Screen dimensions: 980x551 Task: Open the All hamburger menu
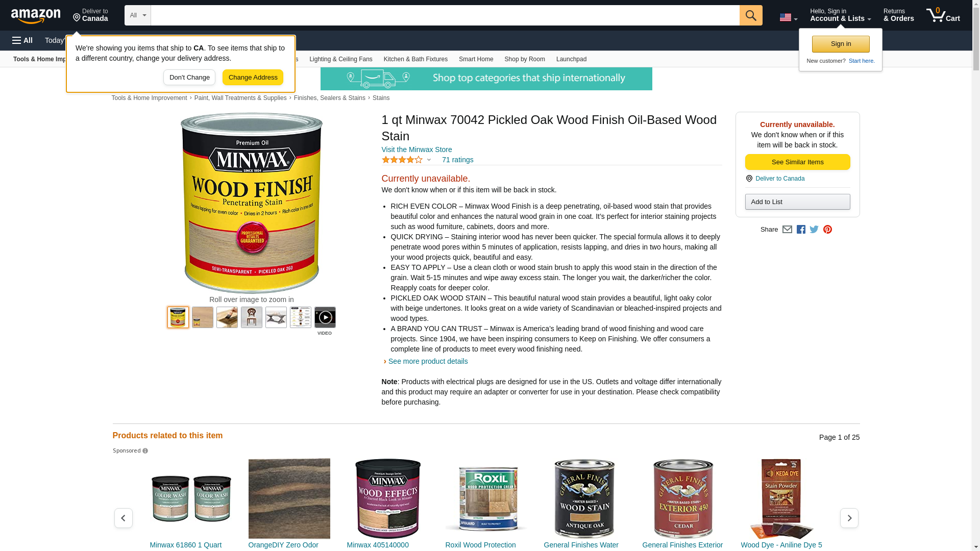(x=22, y=40)
